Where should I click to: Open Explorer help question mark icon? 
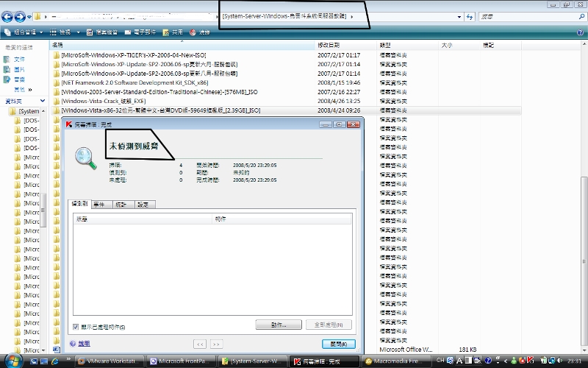[580, 32]
